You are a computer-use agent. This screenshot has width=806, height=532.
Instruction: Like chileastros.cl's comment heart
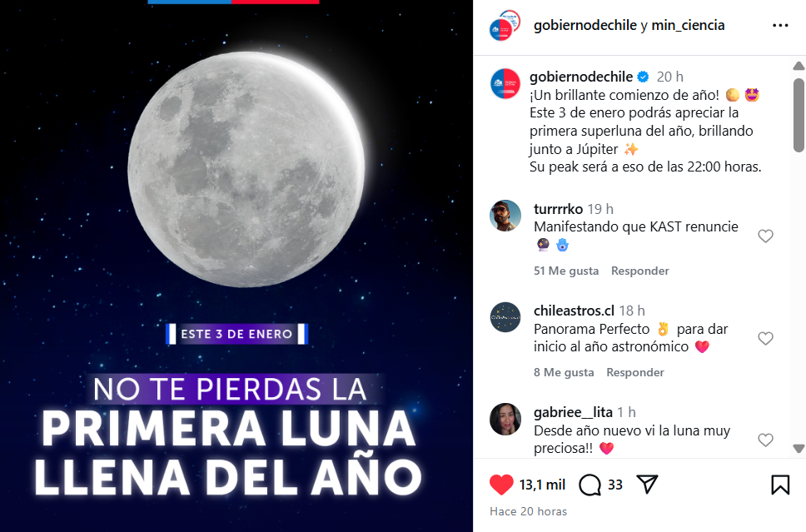click(x=765, y=338)
